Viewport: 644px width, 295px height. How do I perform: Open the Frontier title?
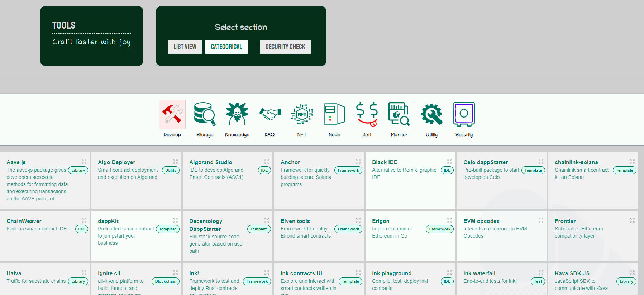(x=565, y=221)
